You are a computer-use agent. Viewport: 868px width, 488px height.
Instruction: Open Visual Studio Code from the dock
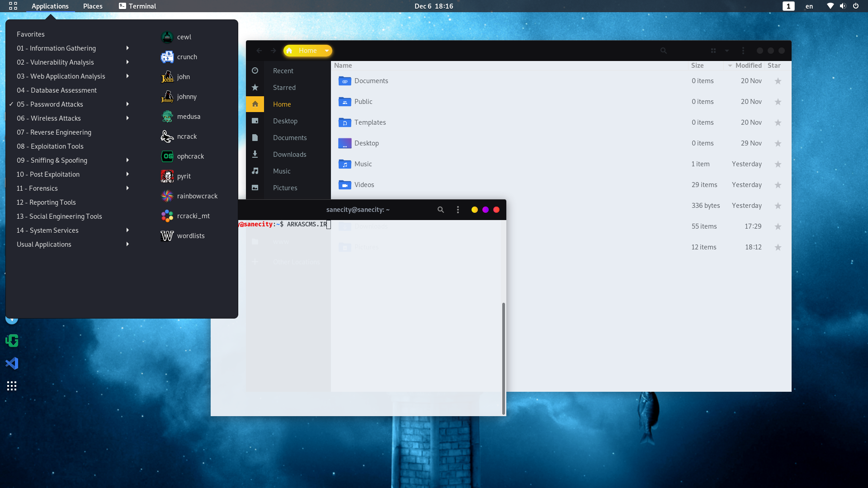12,363
